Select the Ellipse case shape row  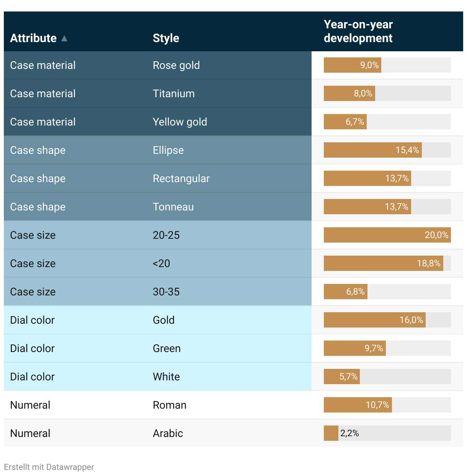click(233, 150)
